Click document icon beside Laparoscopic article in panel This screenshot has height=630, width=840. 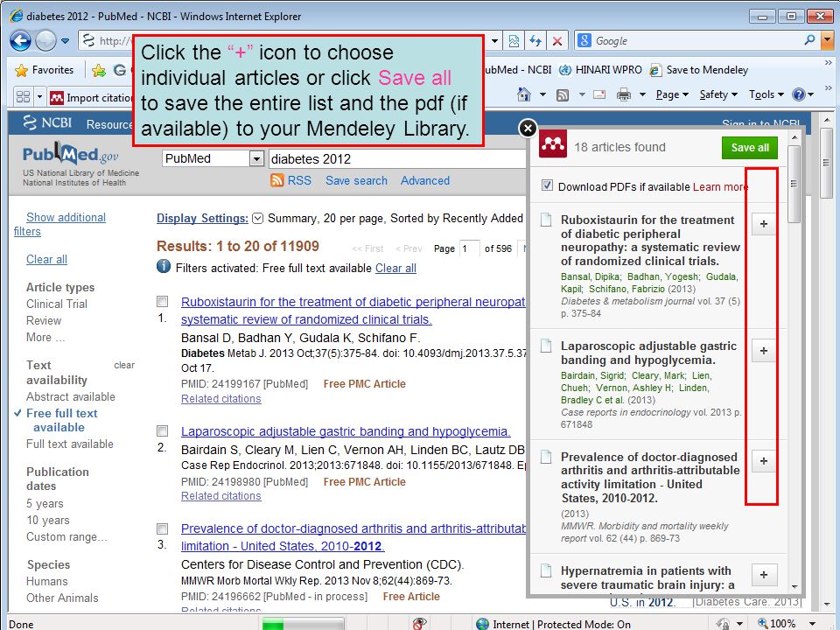click(x=546, y=346)
